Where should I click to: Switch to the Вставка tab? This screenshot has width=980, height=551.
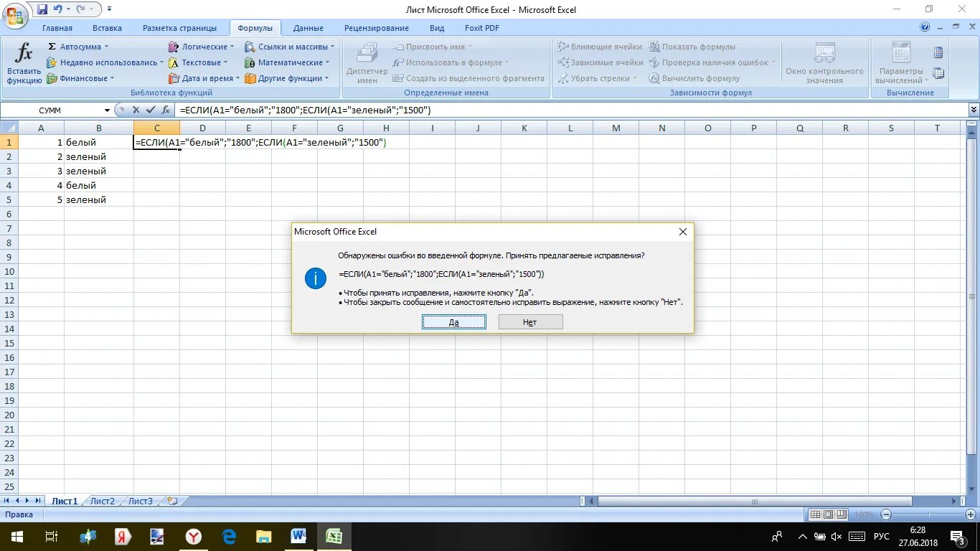click(x=107, y=28)
